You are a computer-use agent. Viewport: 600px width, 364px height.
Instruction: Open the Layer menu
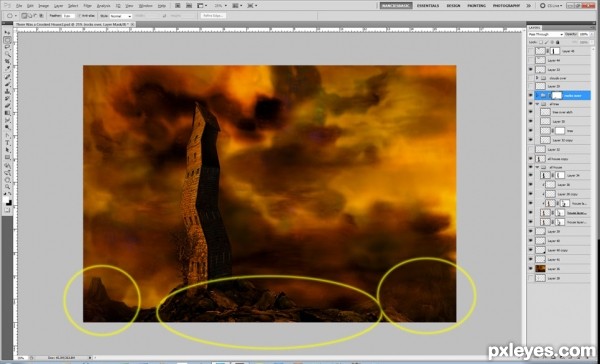coord(59,6)
